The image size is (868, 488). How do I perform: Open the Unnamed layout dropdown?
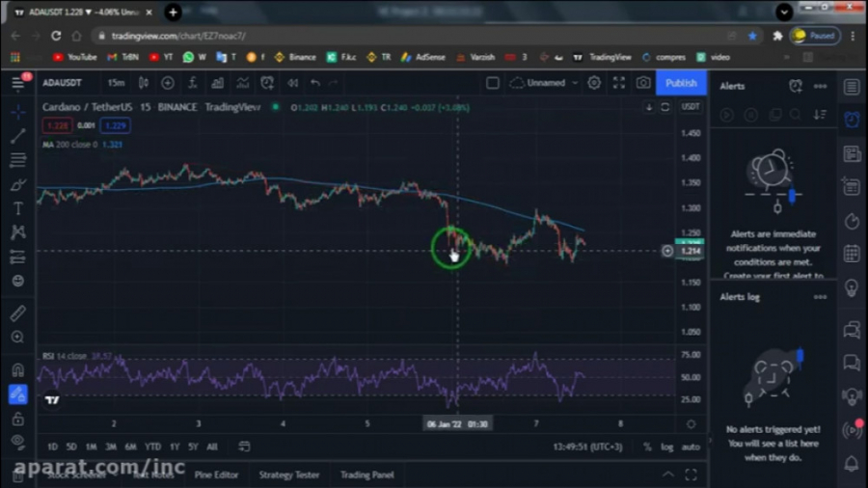coord(544,83)
